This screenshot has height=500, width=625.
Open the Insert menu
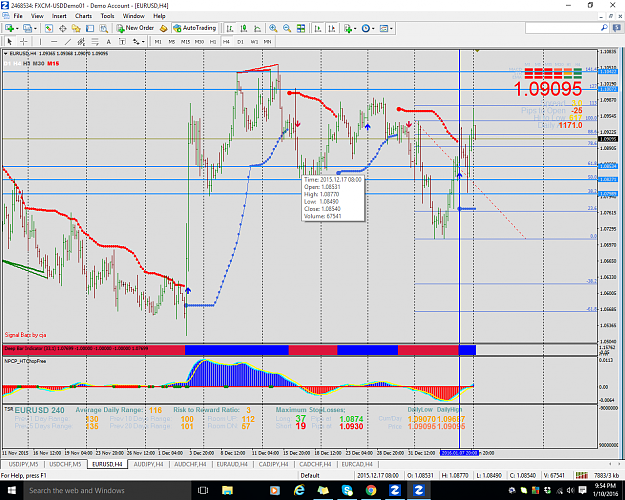pyautogui.click(x=59, y=16)
